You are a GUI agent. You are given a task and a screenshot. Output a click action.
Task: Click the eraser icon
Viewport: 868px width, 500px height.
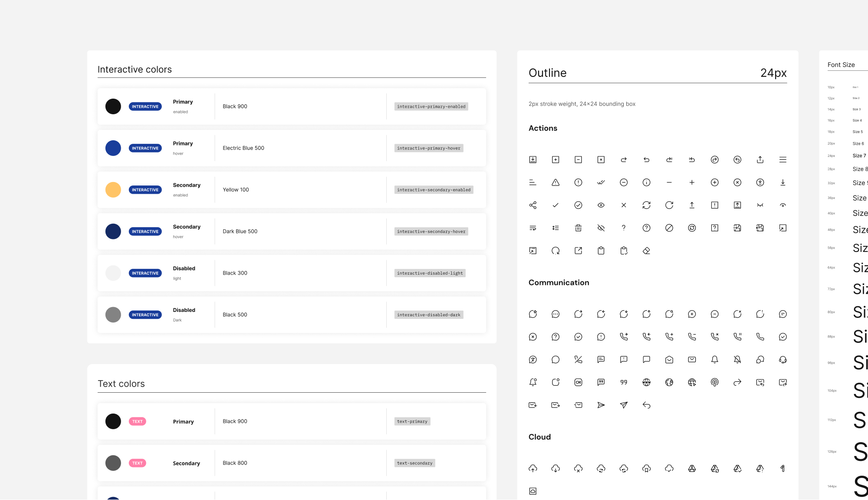[646, 251]
